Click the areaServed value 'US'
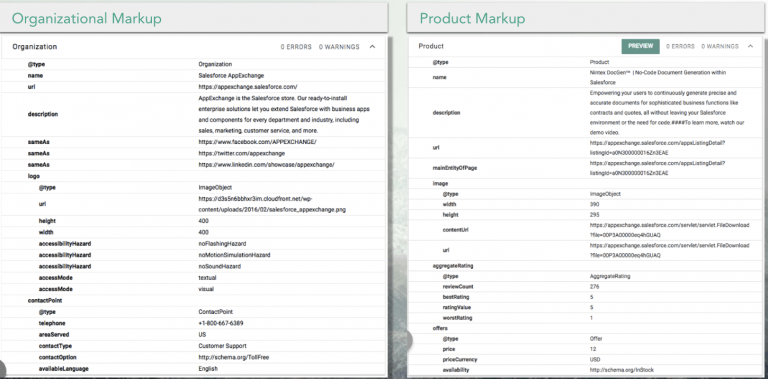Viewport: 768px width, 379px height. click(x=202, y=334)
